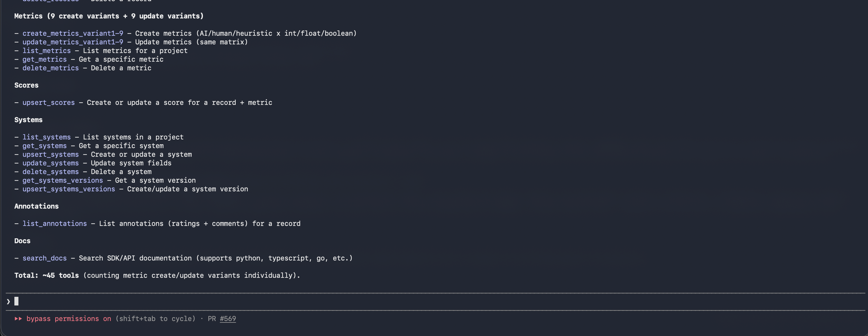
Task: Click the create_metrics_variant1-9 tool name
Action: click(x=73, y=33)
